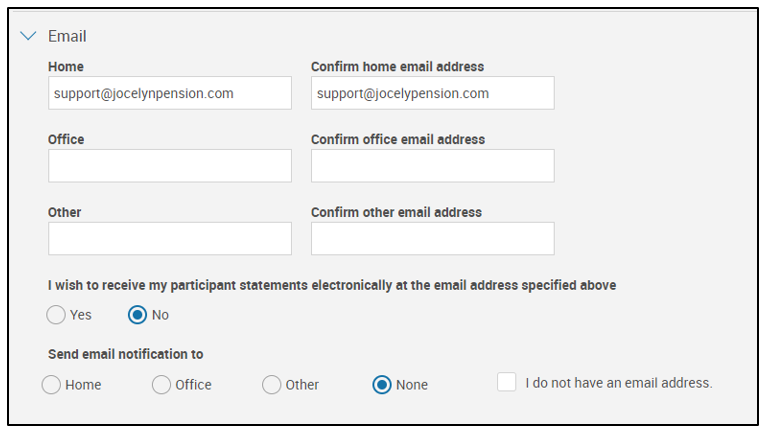Image resolution: width=767 pixels, height=433 pixels.
Task: Pick Office as the email notification target
Action: 162,385
